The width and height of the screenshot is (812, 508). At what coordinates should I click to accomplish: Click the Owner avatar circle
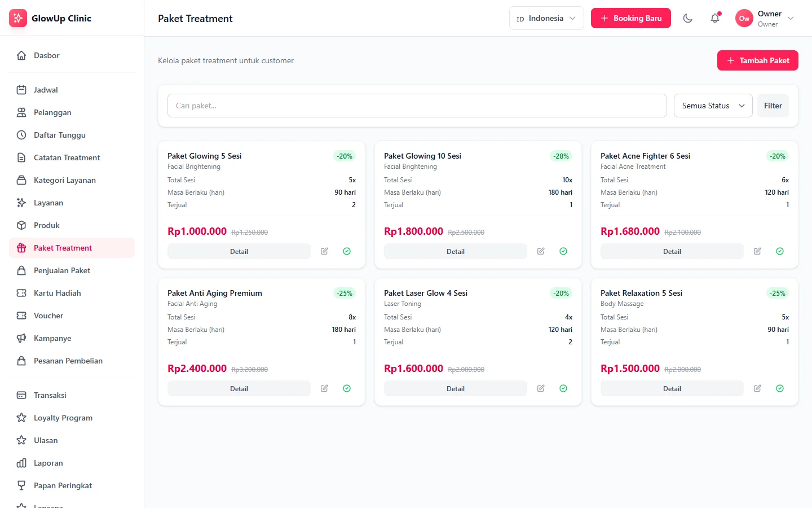[x=744, y=18]
